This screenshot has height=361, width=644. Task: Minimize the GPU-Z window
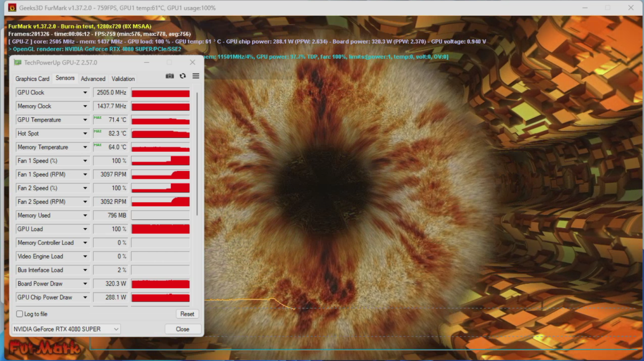tap(147, 62)
